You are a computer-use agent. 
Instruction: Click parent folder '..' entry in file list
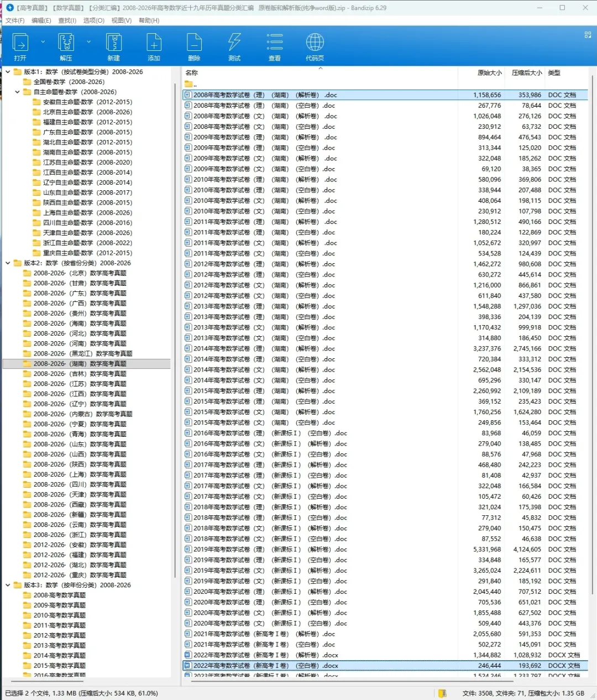tap(191, 84)
